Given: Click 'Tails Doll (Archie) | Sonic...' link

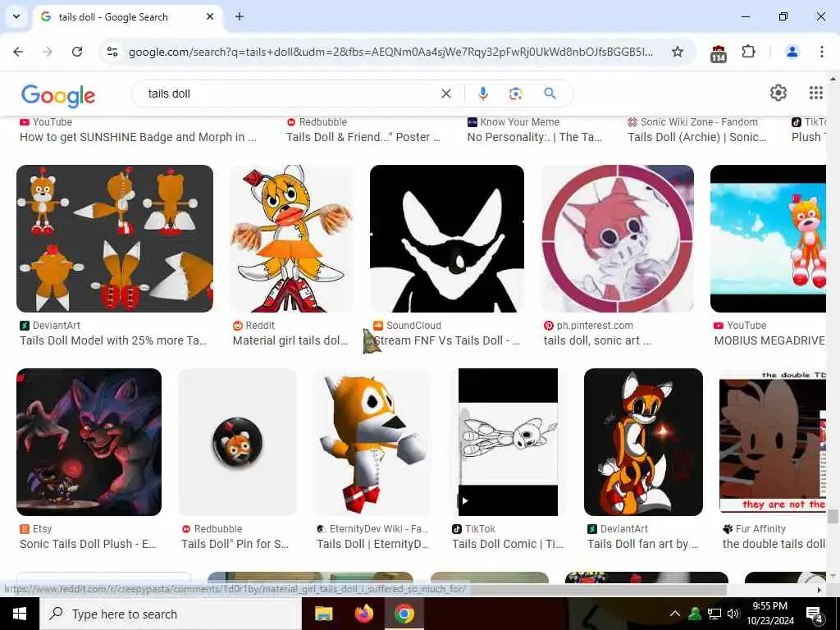Looking at the screenshot, I should coord(697,137).
